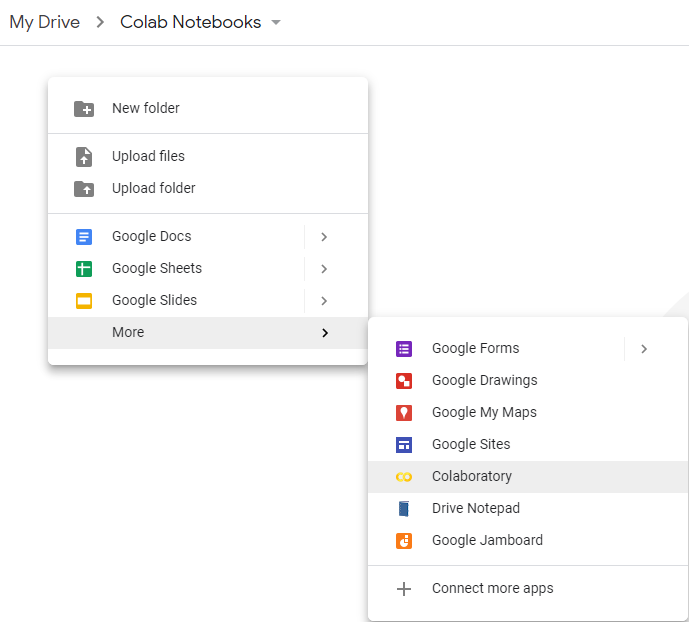The width and height of the screenshot is (689, 622).
Task: Click the Upload folder icon
Action: coord(84,189)
